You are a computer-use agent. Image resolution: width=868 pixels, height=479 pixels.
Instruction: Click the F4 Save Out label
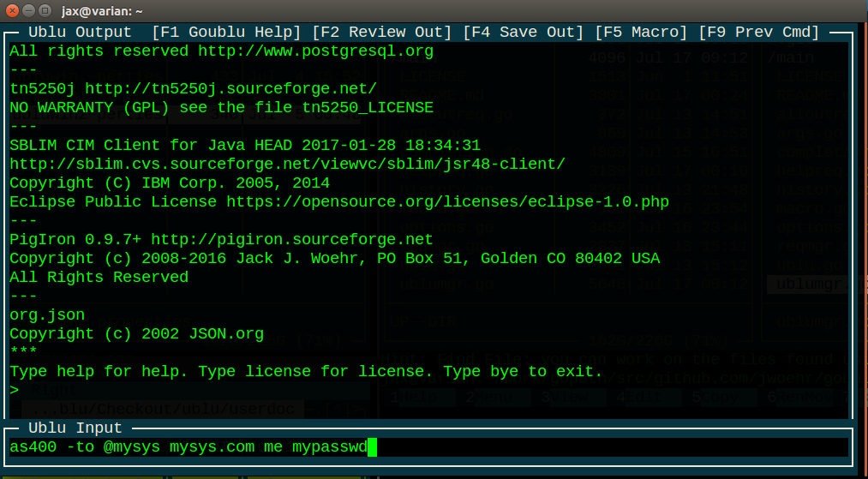[524, 33]
